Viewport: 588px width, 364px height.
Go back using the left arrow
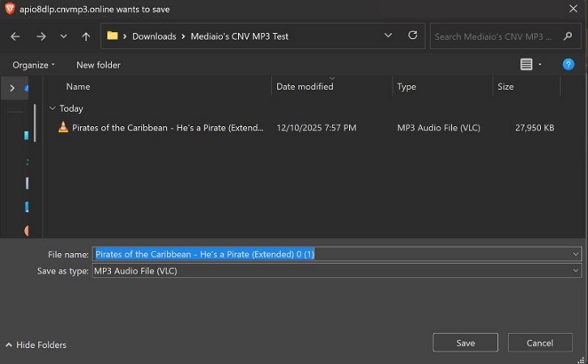point(15,36)
